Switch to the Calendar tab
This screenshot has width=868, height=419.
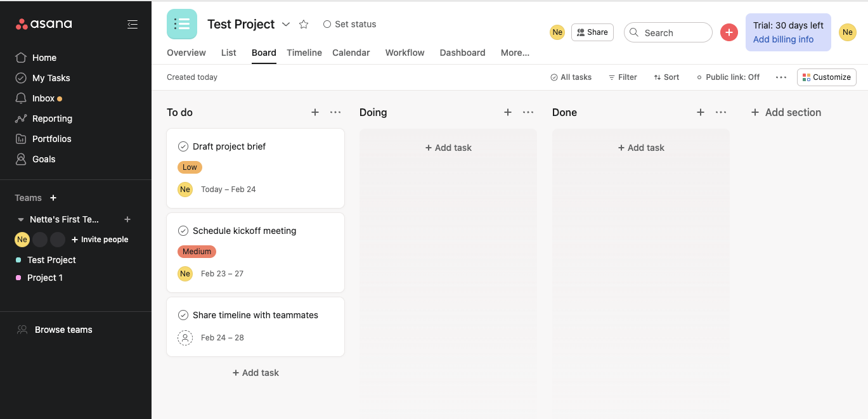tap(351, 53)
